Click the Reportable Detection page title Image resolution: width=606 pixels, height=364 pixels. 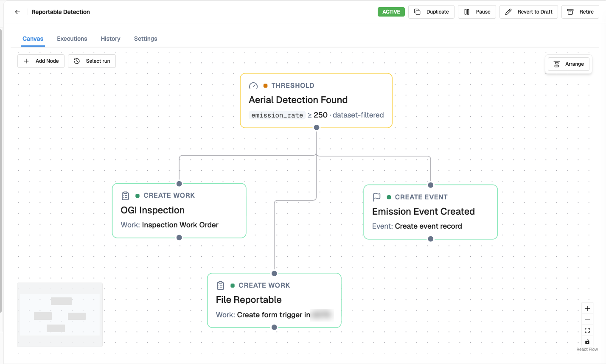click(61, 12)
